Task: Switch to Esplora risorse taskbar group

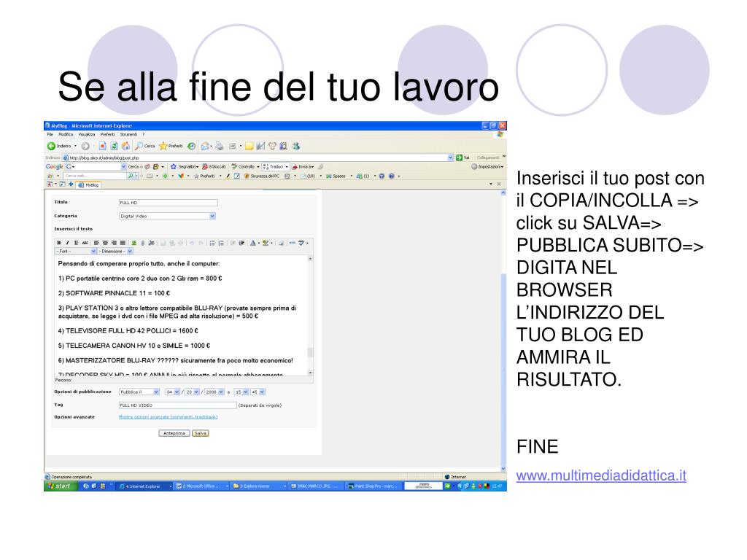Action: coord(259,486)
